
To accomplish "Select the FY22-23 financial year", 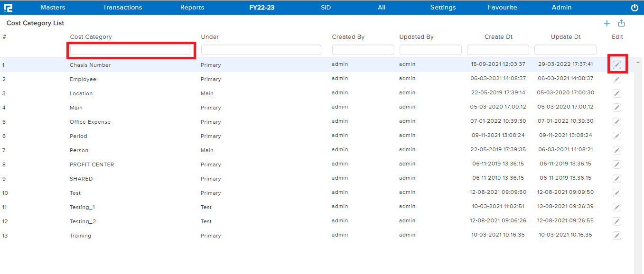I will pos(261,7).
